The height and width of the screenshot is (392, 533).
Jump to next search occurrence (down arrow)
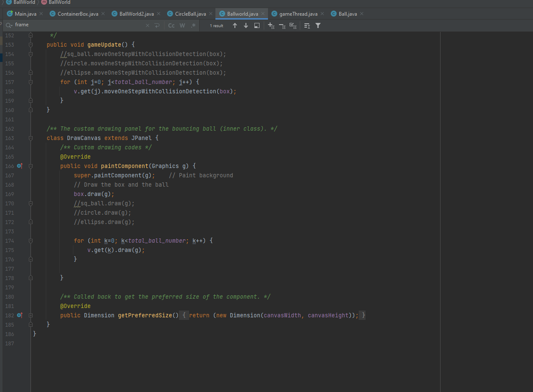[246, 25]
